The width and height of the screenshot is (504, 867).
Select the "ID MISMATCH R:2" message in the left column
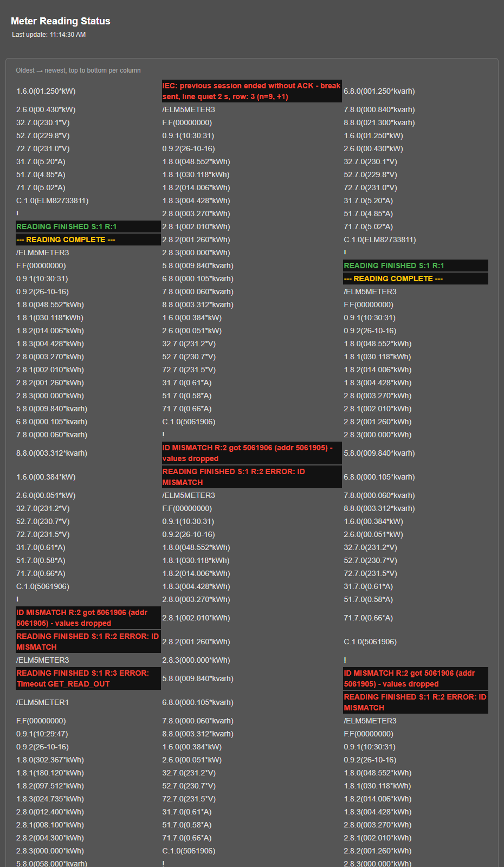tap(88, 618)
